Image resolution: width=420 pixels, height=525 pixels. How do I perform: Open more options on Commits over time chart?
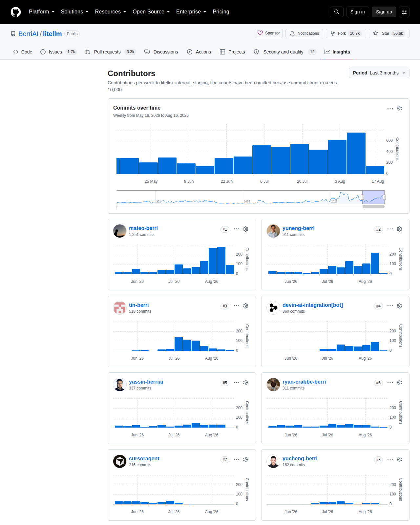coord(390,109)
